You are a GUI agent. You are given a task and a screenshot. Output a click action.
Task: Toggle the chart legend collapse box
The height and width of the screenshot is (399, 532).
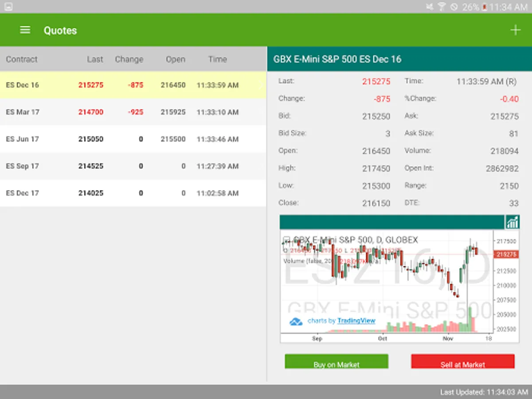(286, 240)
